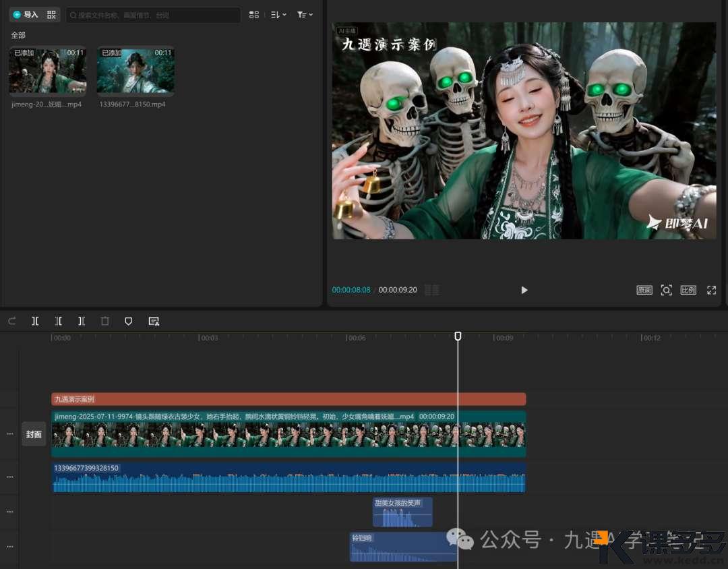Image resolution: width=728 pixels, height=569 pixels.
Task: Open options for the main video track
Action: (9, 434)
